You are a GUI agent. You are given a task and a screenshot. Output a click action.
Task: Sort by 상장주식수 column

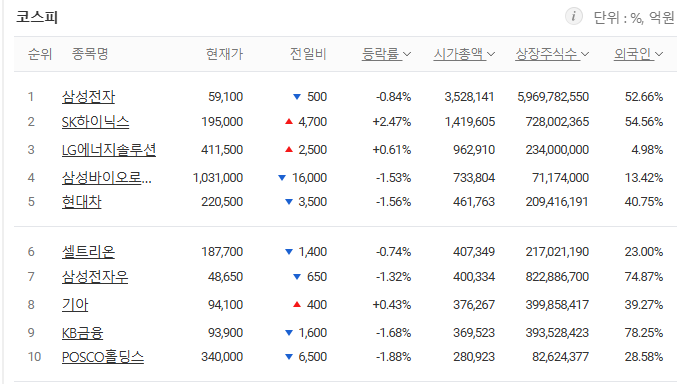[552, 54]
